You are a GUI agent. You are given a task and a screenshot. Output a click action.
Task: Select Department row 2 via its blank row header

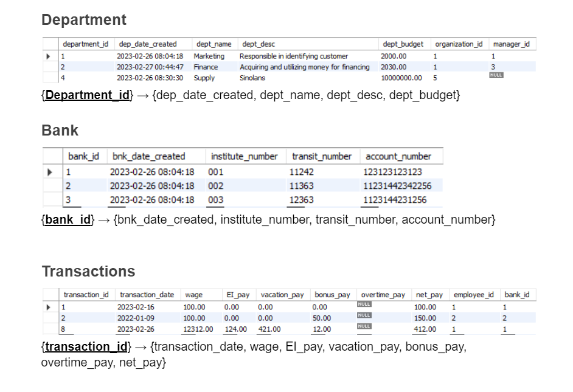point(49,67)
